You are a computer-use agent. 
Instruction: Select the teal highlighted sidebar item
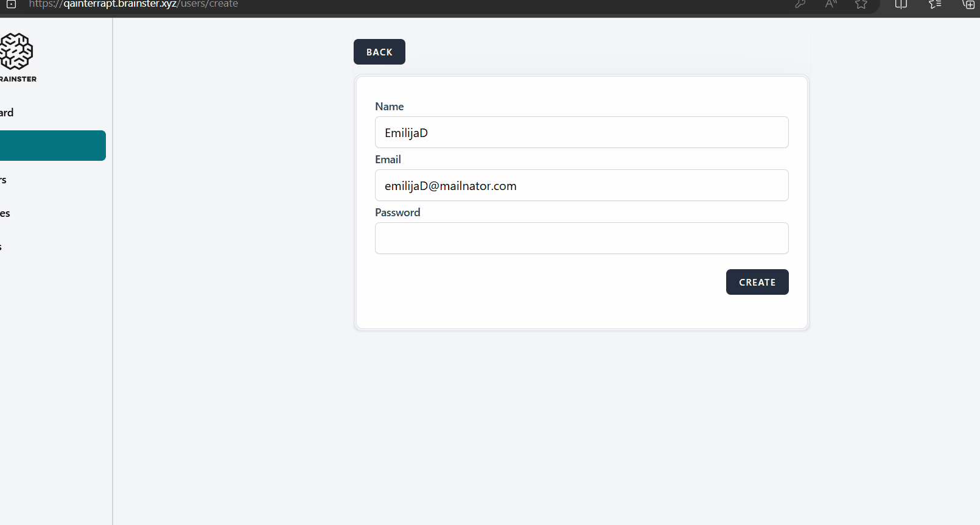tap(52, 146)
